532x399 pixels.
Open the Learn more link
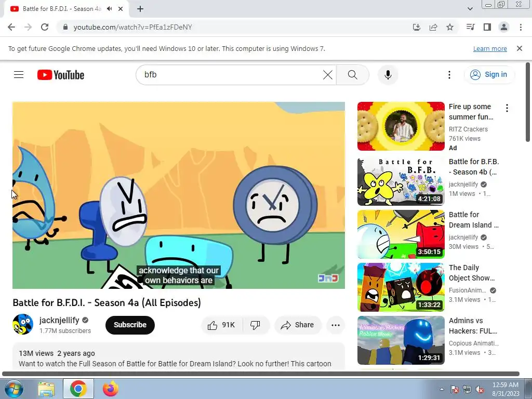coord(490,48)
